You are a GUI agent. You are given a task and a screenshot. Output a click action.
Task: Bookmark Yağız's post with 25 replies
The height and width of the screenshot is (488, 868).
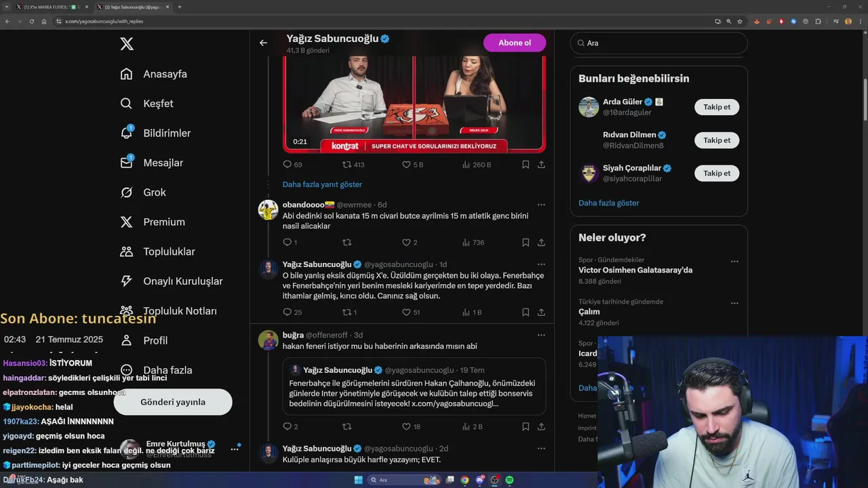pyautogui.click(x=526, y=312)
